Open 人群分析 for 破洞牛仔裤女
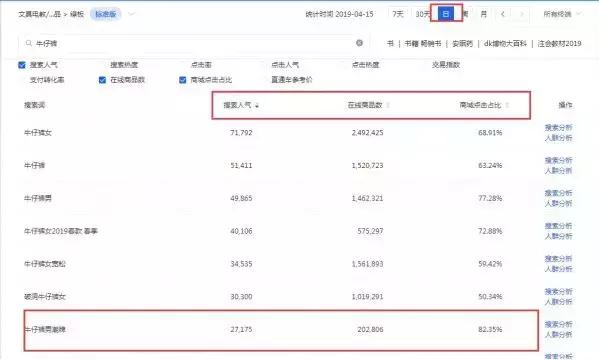 coord(558,302)
